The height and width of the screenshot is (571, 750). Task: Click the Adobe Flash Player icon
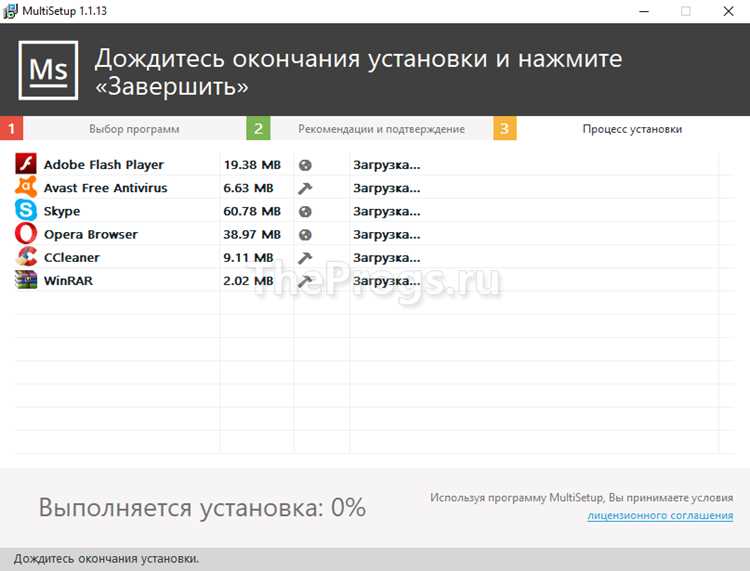pos(26,164)
